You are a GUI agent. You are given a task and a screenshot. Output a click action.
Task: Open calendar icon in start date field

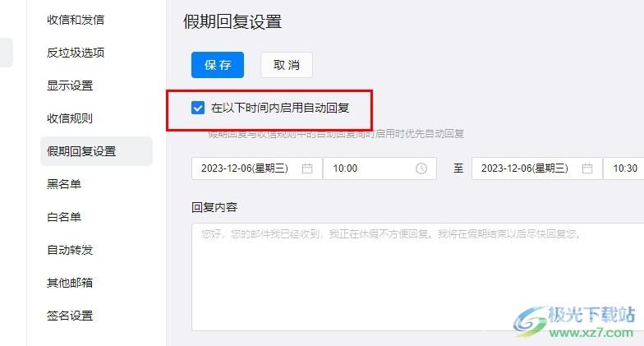tap(307, 168)
